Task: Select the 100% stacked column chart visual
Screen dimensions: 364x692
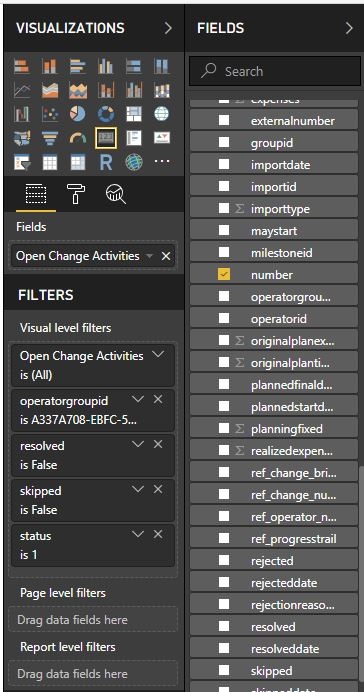Action: [x=161, y=67]
